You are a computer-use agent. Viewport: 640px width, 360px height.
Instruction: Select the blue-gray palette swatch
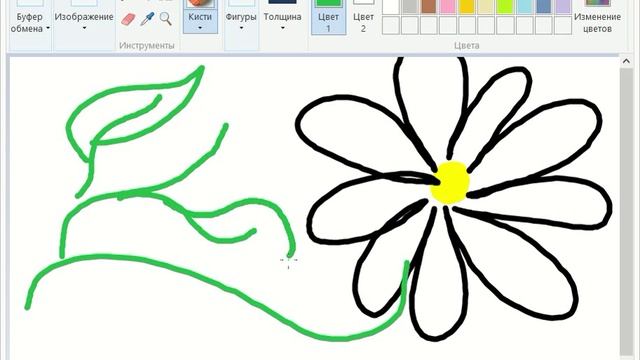(x=544, y=7)
